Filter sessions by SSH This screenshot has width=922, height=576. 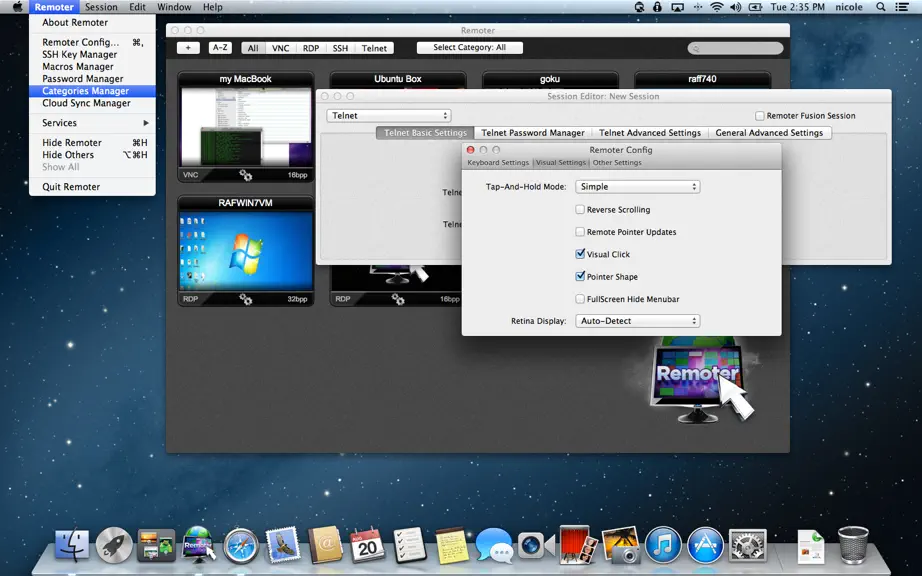click(340, 48)
